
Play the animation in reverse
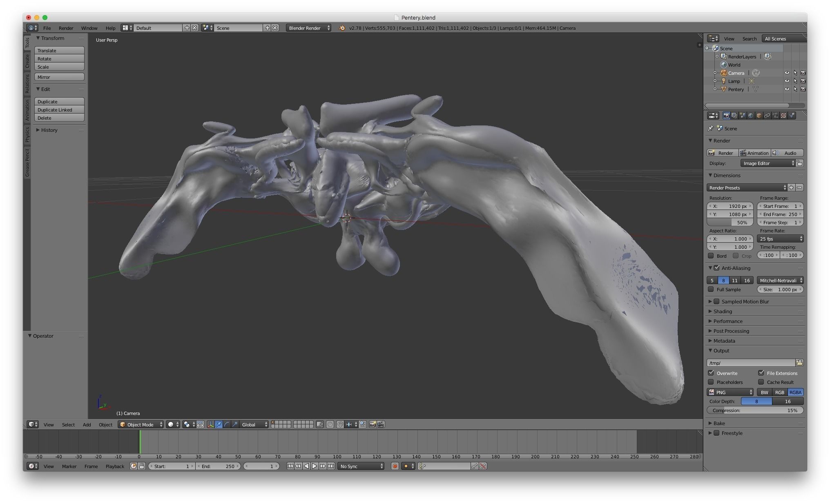click(306, 466)
